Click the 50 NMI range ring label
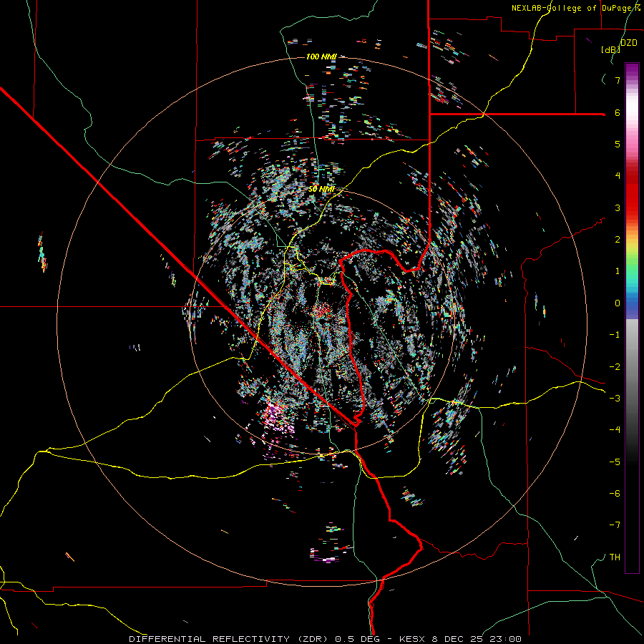This screenshot has height=644, width=644. coord(321,189)
